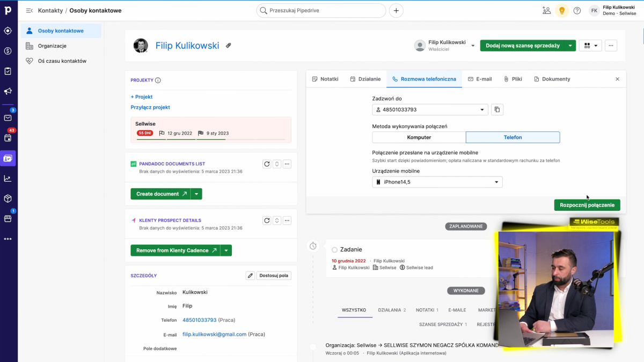Open Marketplace store icon in sidebar
This screenshot has height=362, width=644.
[8, 219]
